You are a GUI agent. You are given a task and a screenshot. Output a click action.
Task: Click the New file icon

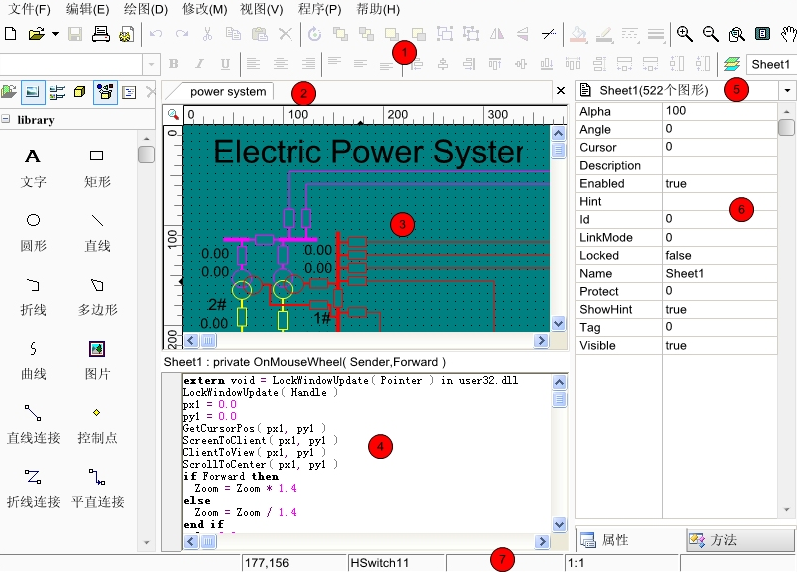10,34
